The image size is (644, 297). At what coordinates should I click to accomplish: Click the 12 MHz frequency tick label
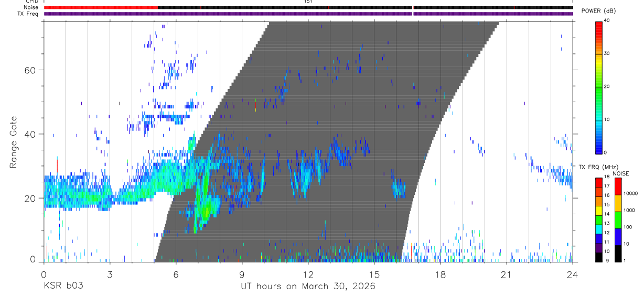coord(607,233)
